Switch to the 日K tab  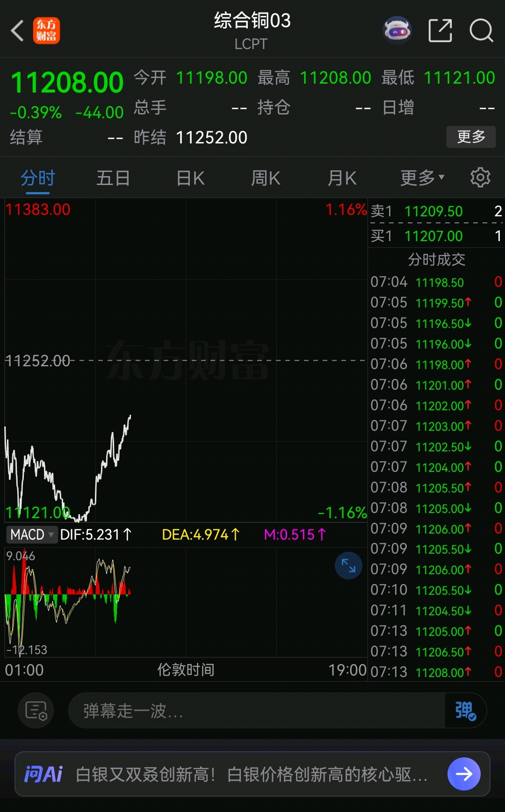[190, 178]
